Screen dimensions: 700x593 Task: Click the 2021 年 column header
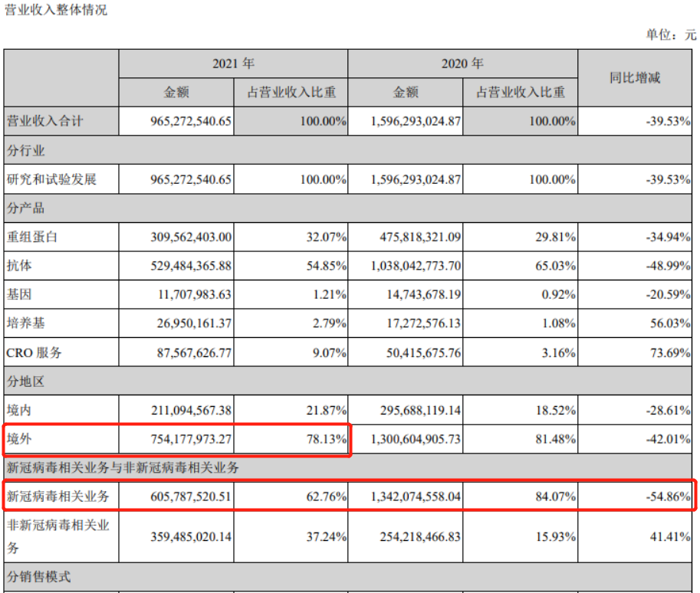click(233, 64)
